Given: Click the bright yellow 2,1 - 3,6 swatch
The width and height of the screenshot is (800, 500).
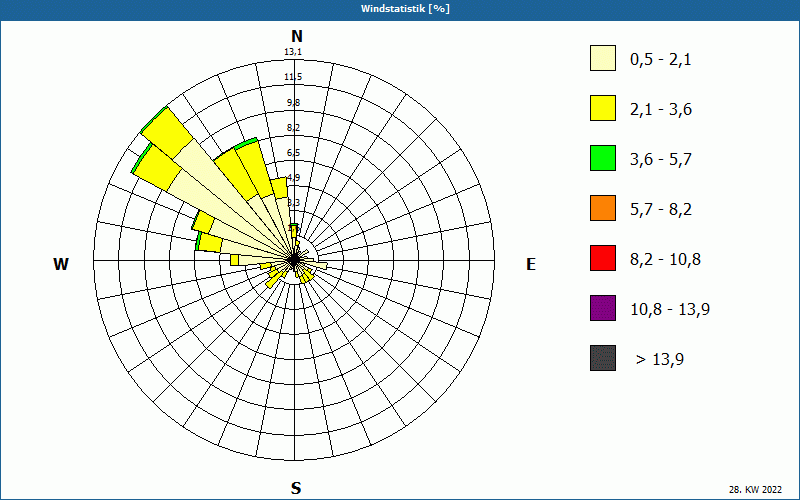Looking at the screenshot, I should pos(603,108).
